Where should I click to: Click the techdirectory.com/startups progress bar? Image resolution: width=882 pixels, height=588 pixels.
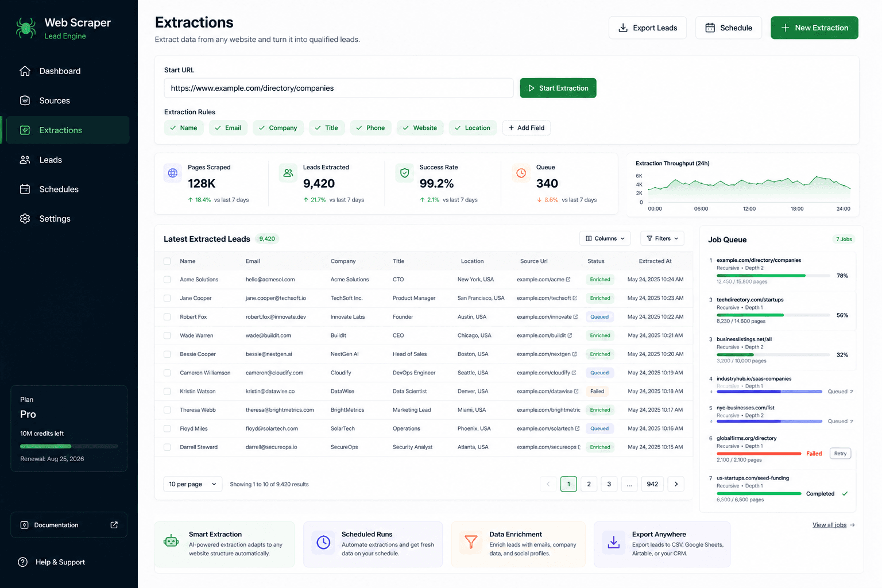tap(773, 315)
